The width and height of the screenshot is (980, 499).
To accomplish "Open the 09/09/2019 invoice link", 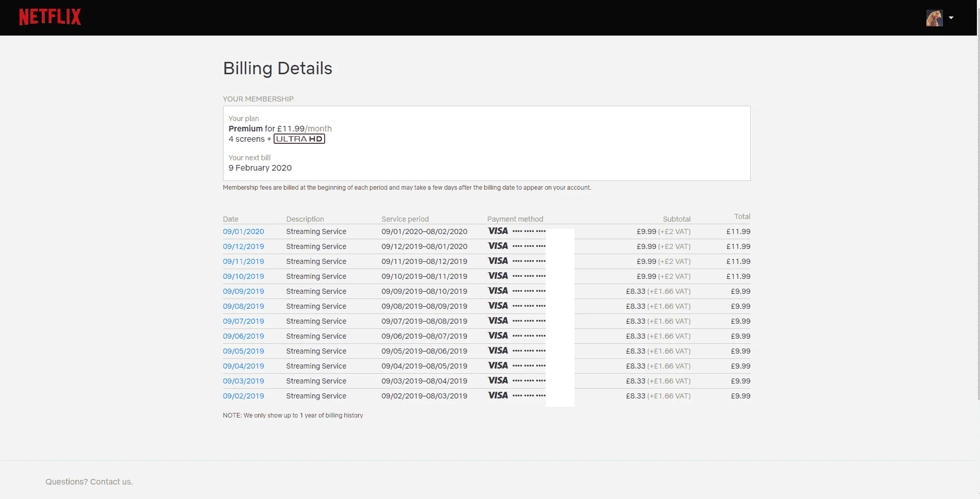I will [x=243, y=291].
